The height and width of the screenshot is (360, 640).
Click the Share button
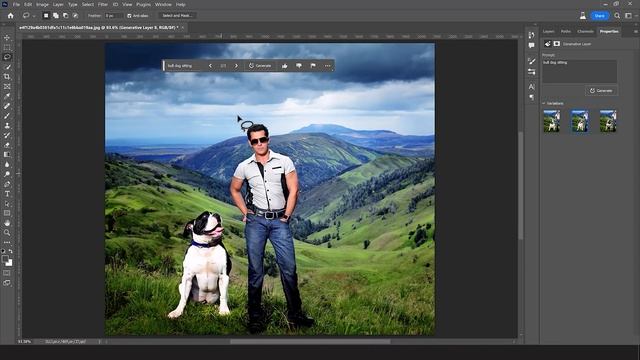pos(600,16)
